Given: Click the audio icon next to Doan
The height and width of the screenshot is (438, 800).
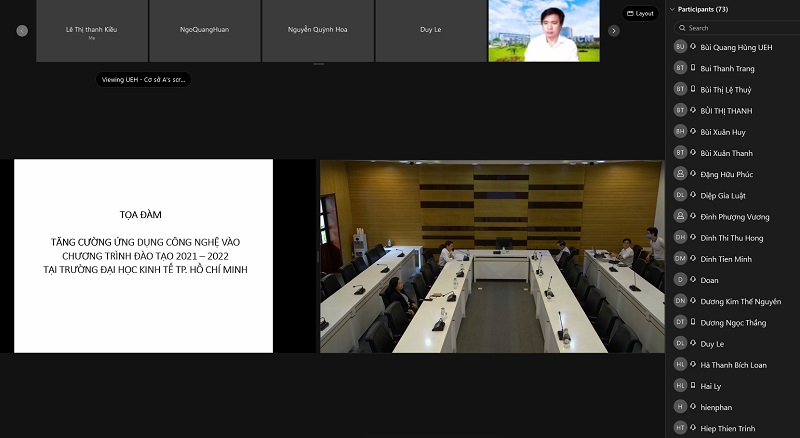Looking at the screenshot, I should tap(693, 280).
